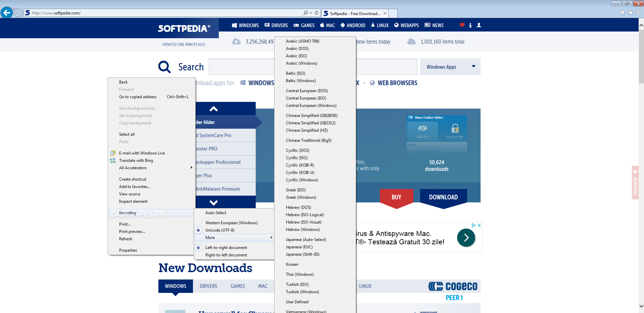Click the info icon in Softpedia header
644x313 pixels.
click(x=470, y=25)
